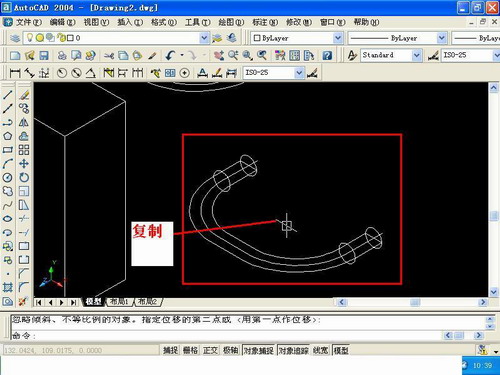Switch to the 布局1 layout tab

[119, 302]
